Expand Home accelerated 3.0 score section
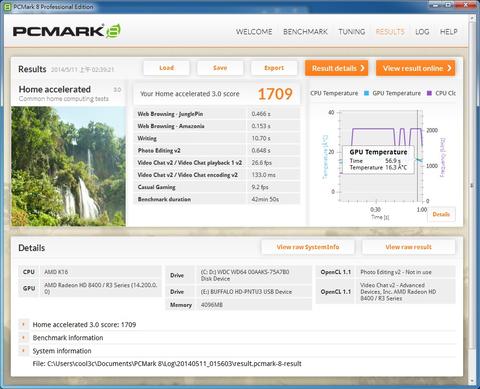Screen dimensions: 480x389 (x=23, y=324)
